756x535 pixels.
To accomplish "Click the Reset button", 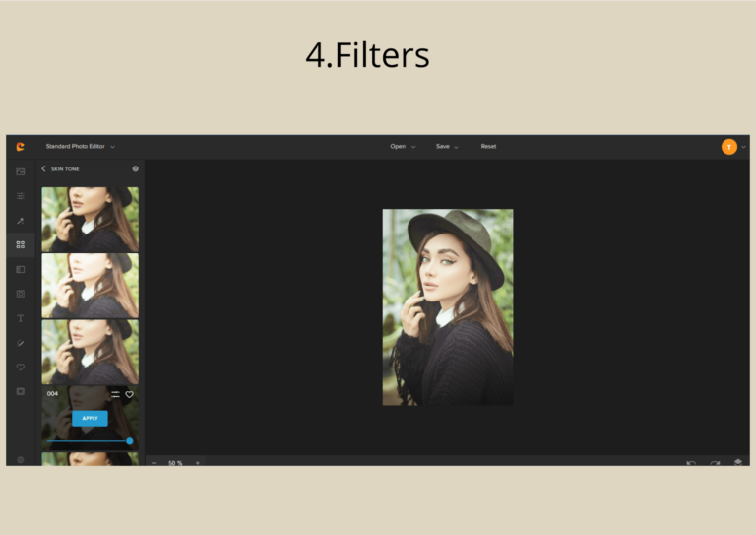I will tap(488, 146).
